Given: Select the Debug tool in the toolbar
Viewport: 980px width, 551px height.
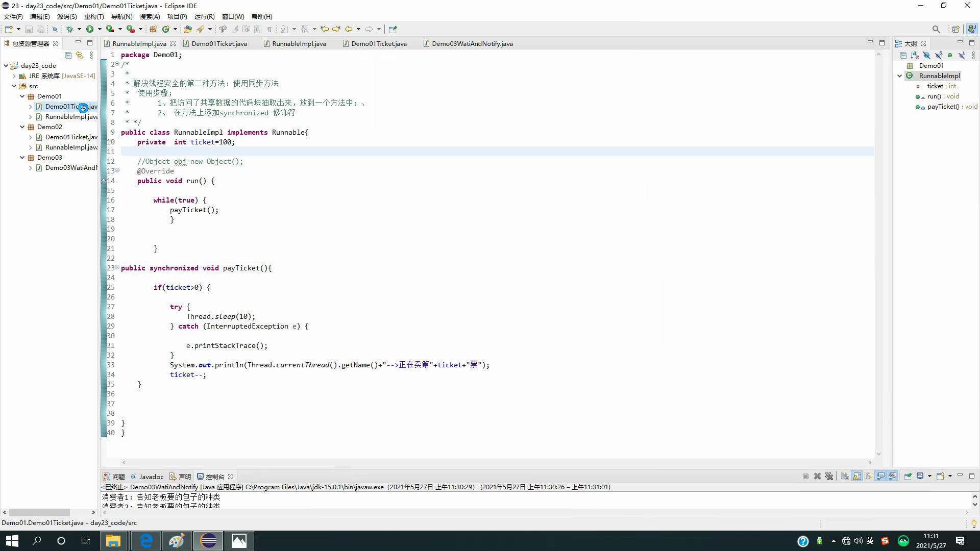Looking at the screenshot, I should click(70, 29).
